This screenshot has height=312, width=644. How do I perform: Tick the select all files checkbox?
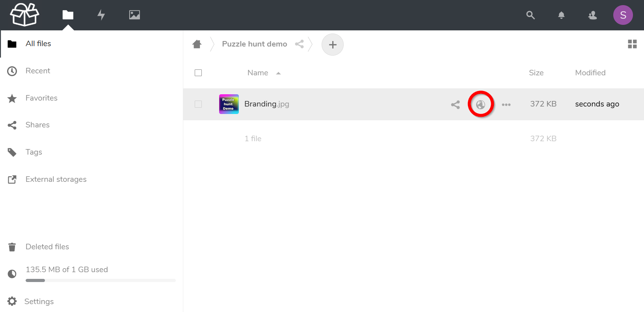click(x=198, y=73)
